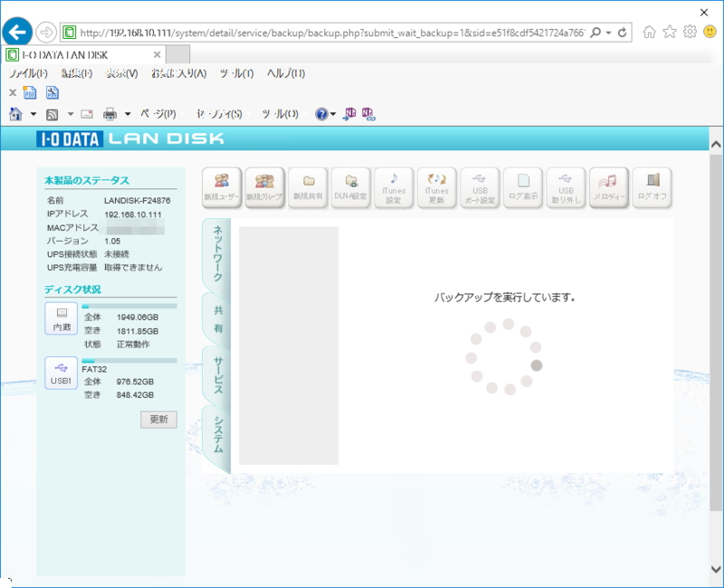Screen dimensions: 724x588
Task: Click the Update (更新) button
Action: (x=158, y=420)
